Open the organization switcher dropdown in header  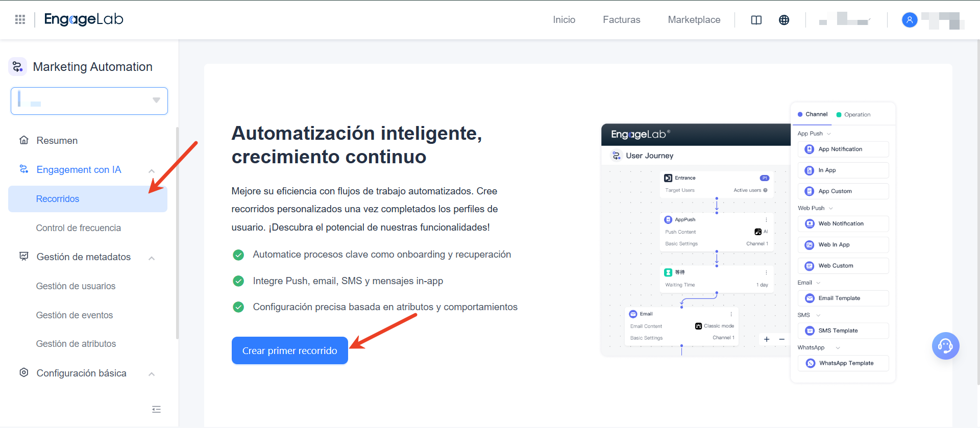point(845,20)
